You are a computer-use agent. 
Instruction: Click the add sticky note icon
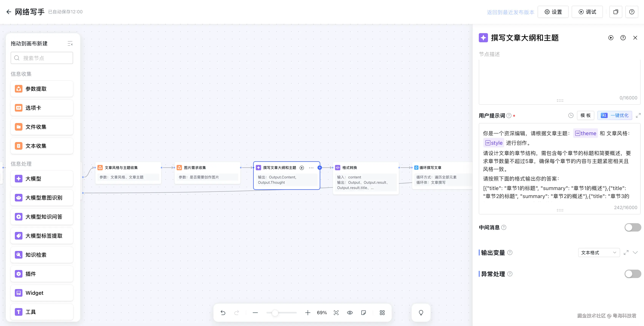click(363, 312)
